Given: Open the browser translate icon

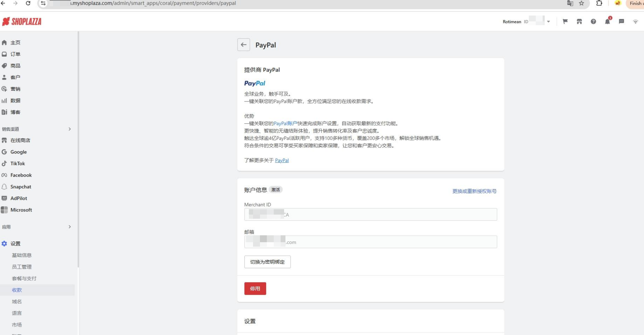Looking at the screenshot, I should point(570,3).
